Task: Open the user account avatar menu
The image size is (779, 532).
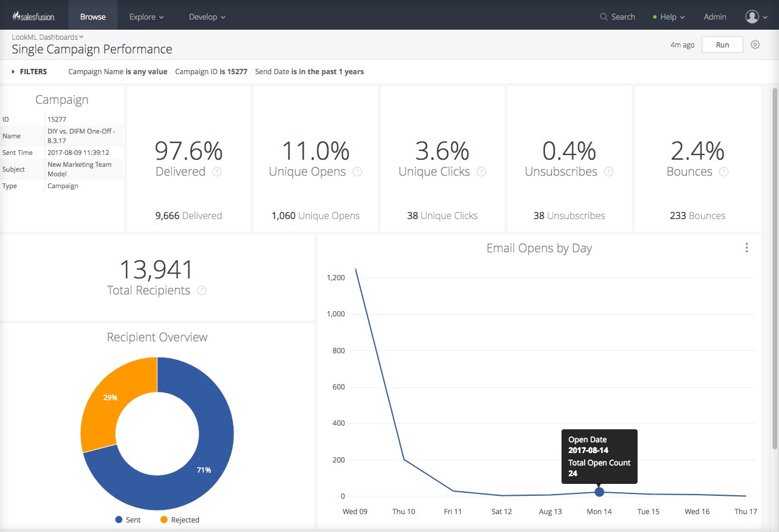Action: 756,17
